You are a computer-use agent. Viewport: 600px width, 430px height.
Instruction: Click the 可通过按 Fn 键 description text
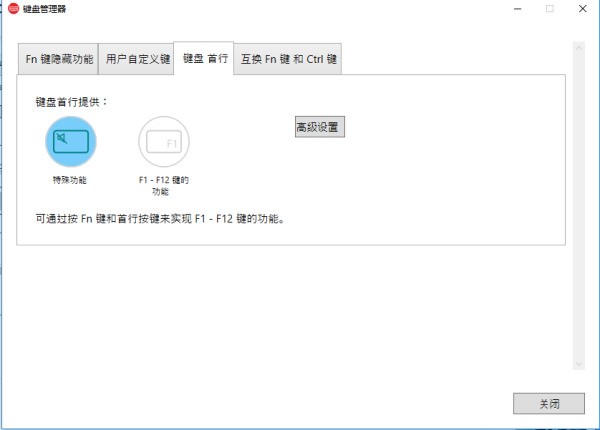[x=160, y=219]
